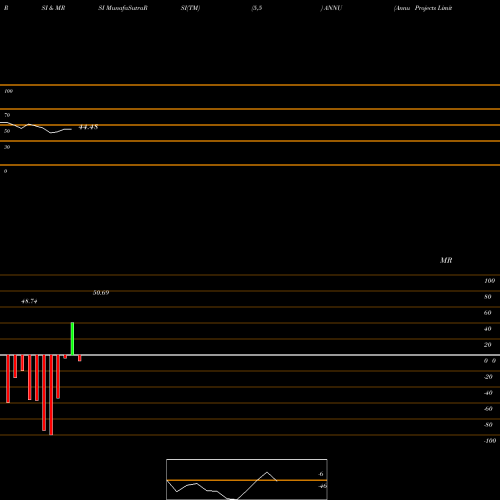The height and width of the screenshot is (500, 500).
Task: Select the tallest red MR bar
Action: [51, 395]
